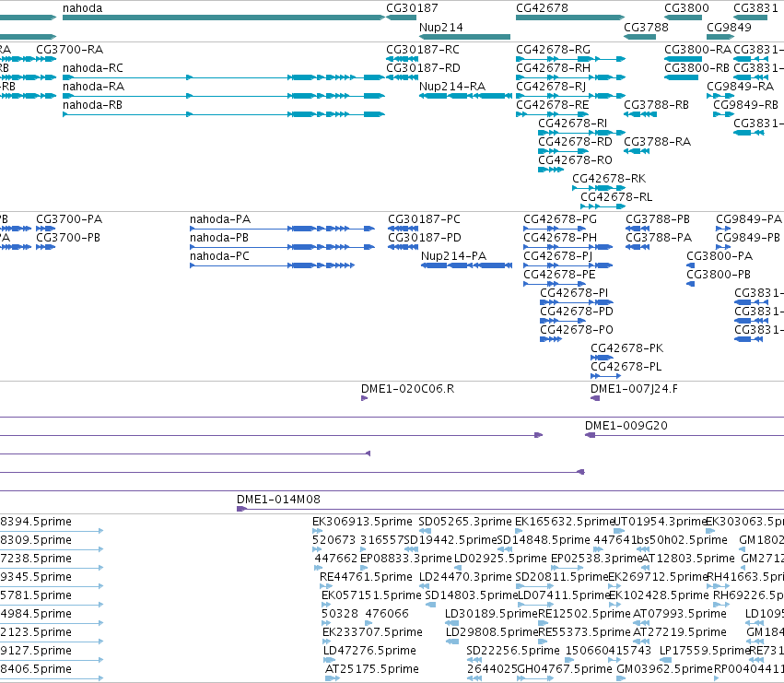Select the CG9849-RB transcript label
Screen dimensions: 784x683
point(745,105)
